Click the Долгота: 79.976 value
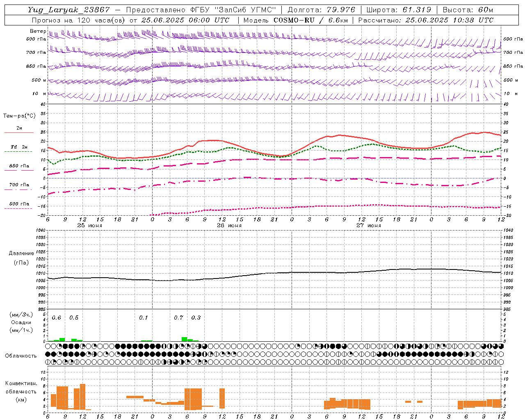Screen dimensions: 525x420 point(322,10)
